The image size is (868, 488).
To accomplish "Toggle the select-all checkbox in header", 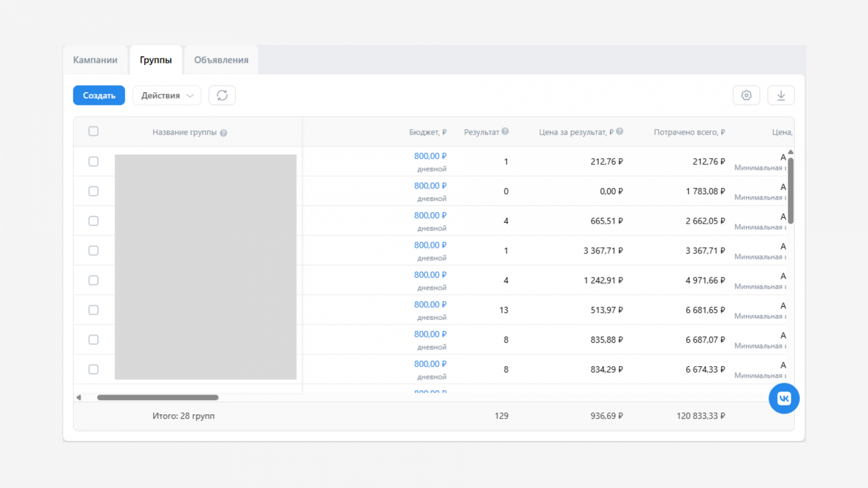I will [x=93, y=131].
